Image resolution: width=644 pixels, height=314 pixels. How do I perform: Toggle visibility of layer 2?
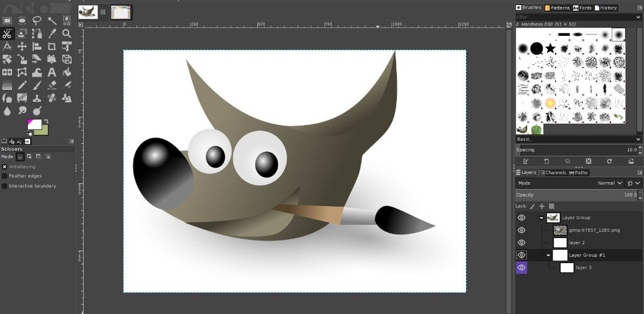(521, 242)
